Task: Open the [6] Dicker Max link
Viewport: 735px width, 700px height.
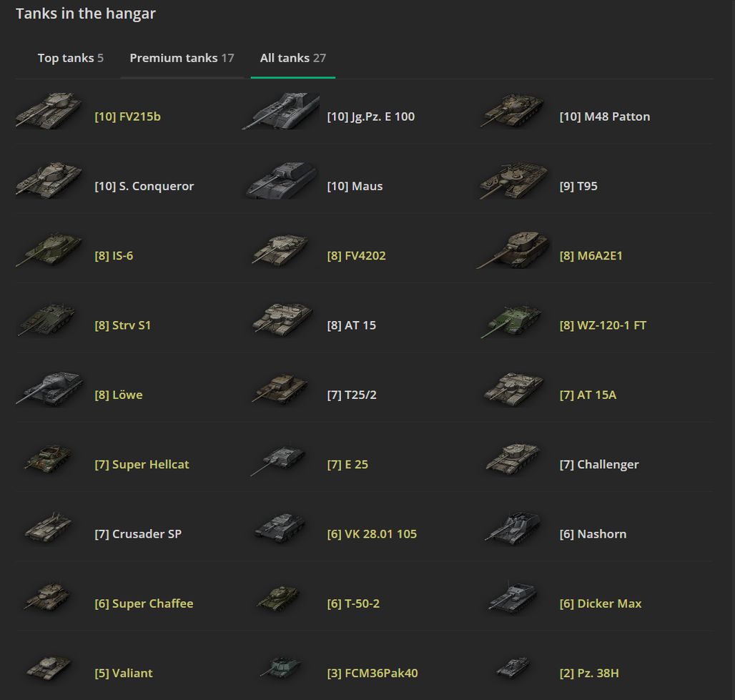Action: pos(601,603)
